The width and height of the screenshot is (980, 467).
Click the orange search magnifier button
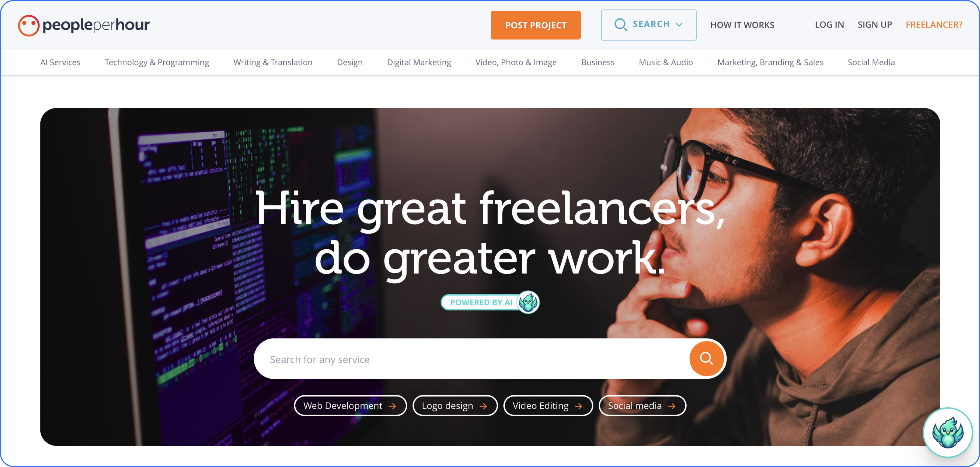point(706,359)
